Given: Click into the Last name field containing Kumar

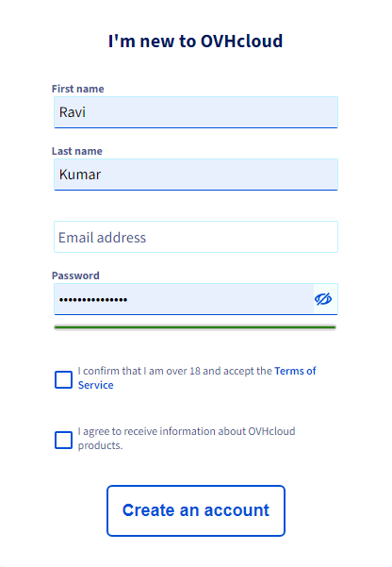Looking at the screenshot, I should pyautogui.click(x=196, y=175).
